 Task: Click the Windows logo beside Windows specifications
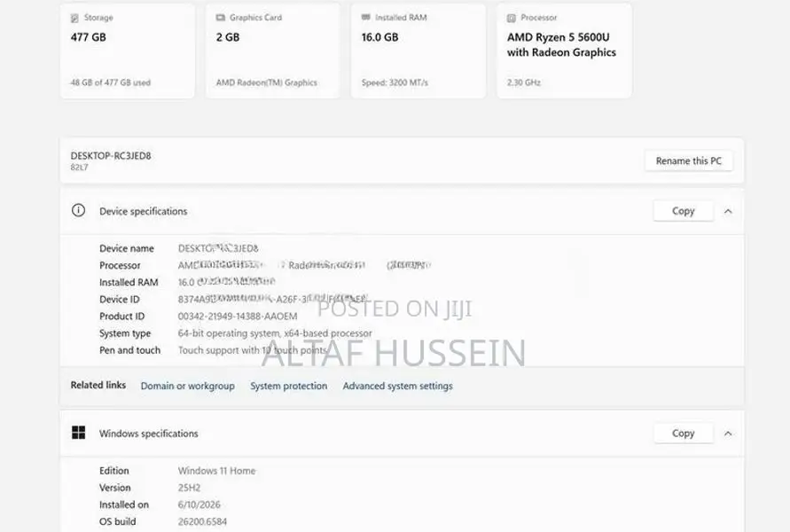[78, 433]
